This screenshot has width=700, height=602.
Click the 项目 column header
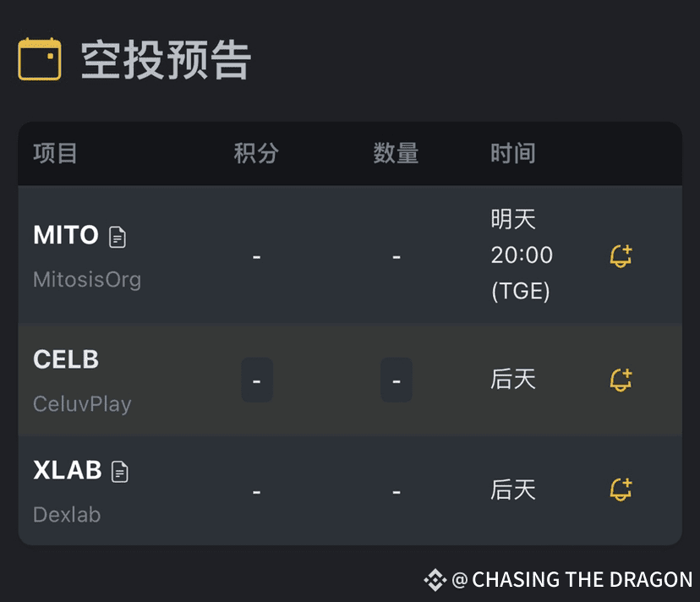pos(55,153)
